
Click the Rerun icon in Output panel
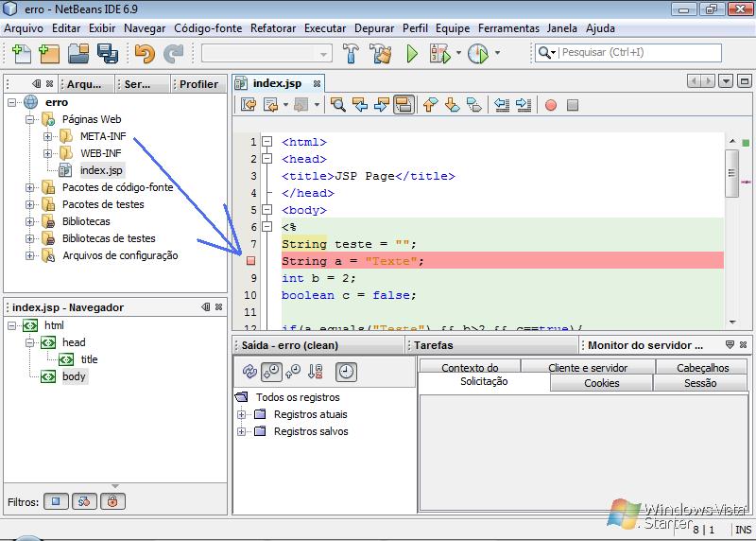coord(249,372)
